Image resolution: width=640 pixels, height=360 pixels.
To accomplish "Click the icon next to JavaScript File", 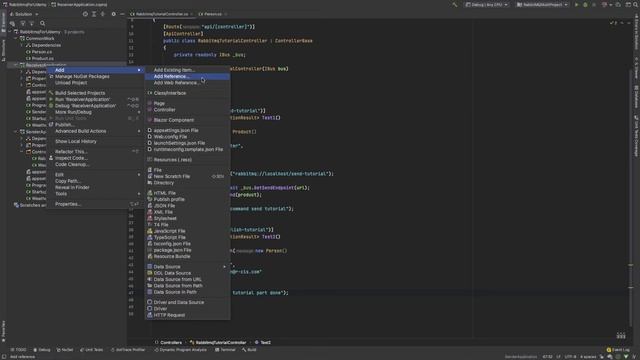I will pos(150,231).
